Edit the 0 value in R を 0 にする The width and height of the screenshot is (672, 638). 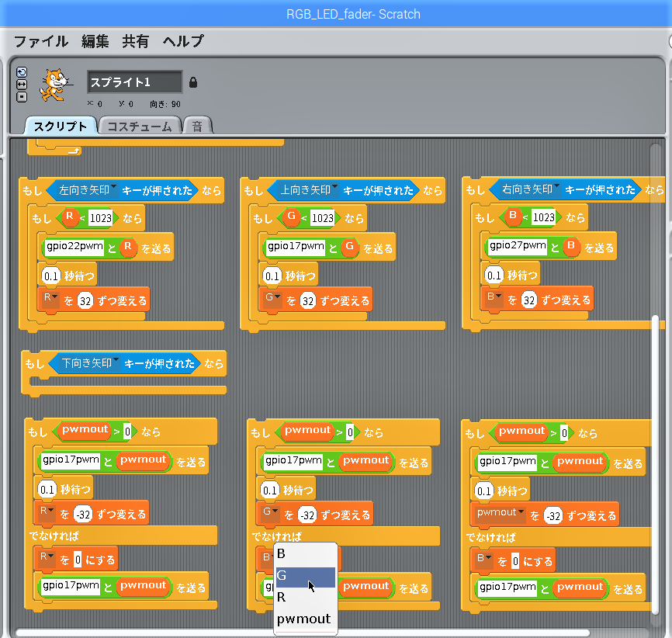click(x=78, y=560)
